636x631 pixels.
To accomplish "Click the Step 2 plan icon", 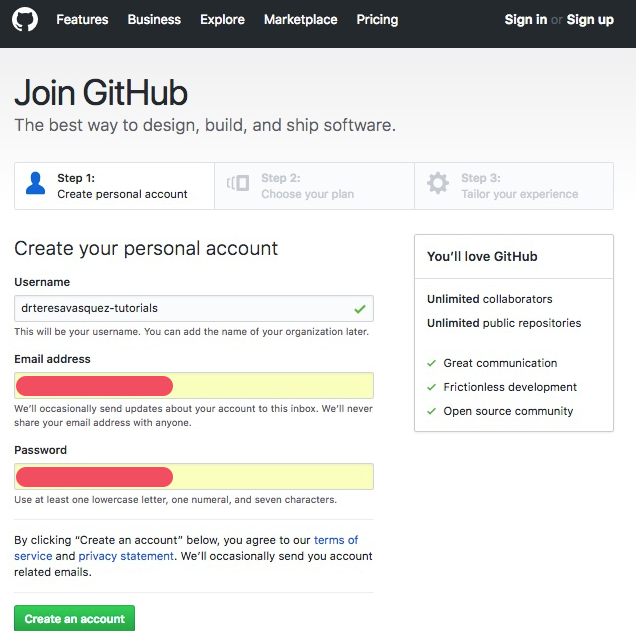I will pos(238,183).
